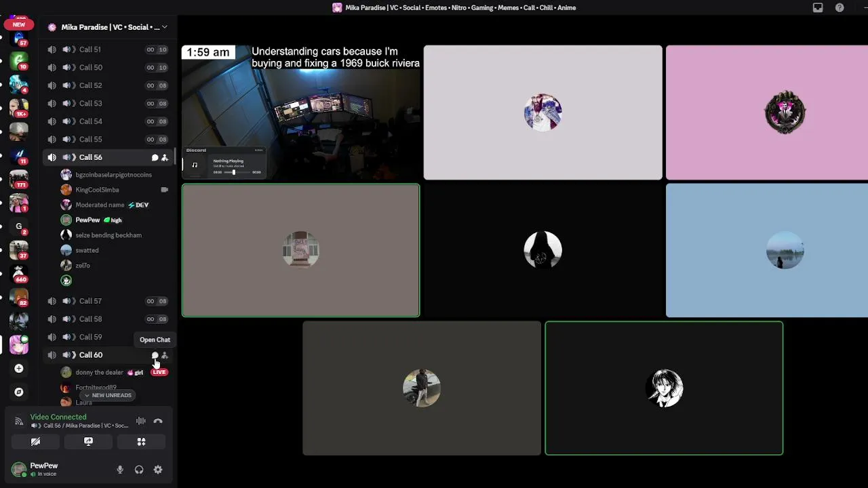Screen dimensions: 868x488
Task: Select voice channel Call 60
Action: [107, 355]
